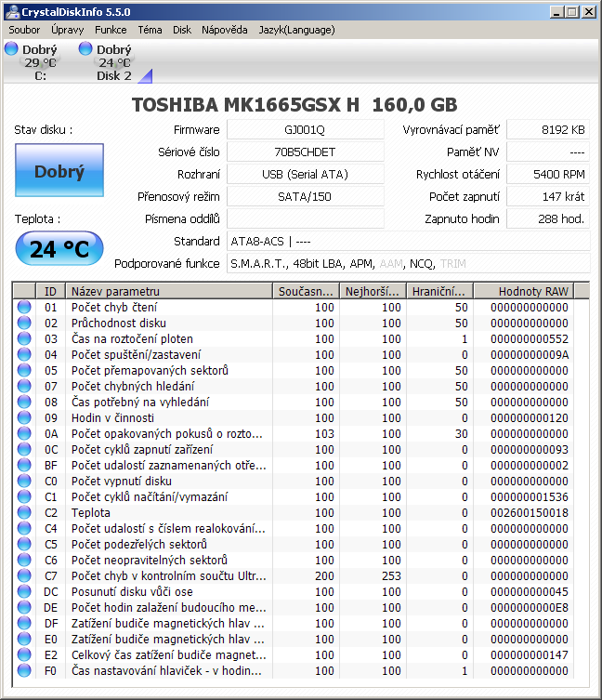The image size is (602, 700).
Task: Click status icon for Počet přemapovaných sektorů
Action: [24, 370]
